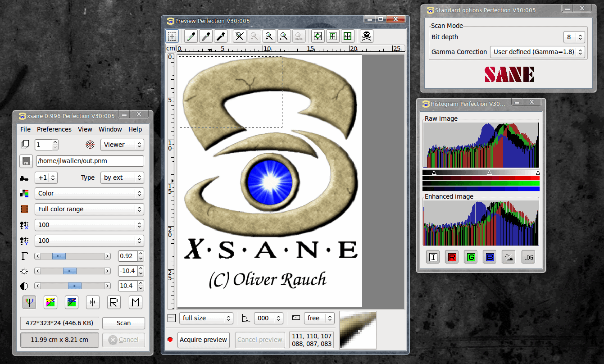Click the film negative type icon
Viewport: 604px width, 364px height.
24,209
